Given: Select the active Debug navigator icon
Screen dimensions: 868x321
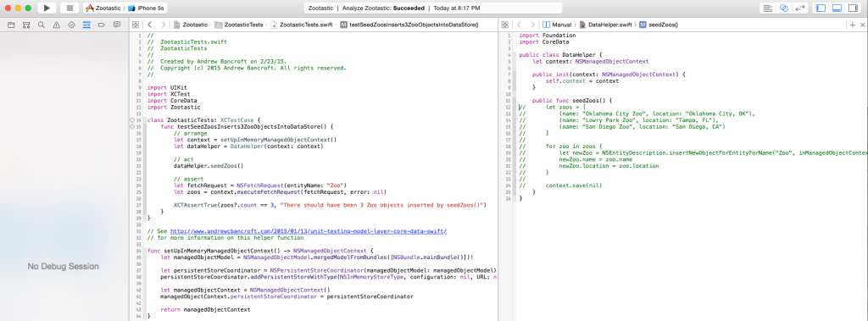Looking at the screenshot, I should click(x=86, y=25).
